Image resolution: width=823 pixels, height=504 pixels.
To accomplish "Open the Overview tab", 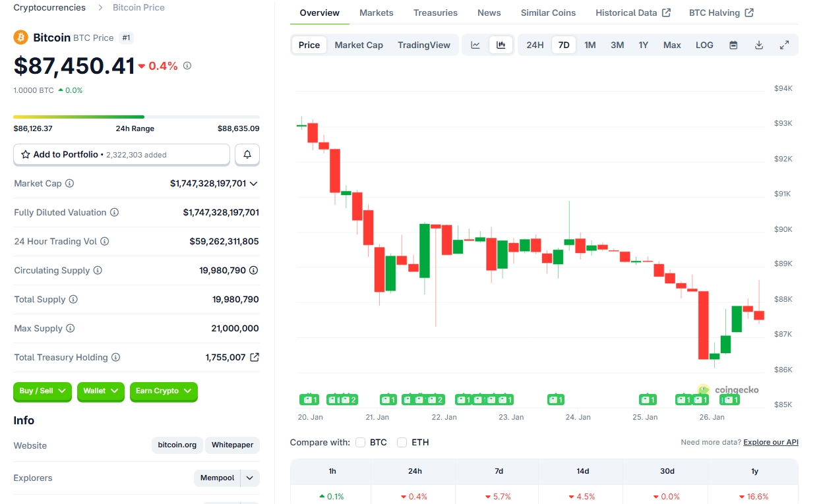I will coord(319,13).
